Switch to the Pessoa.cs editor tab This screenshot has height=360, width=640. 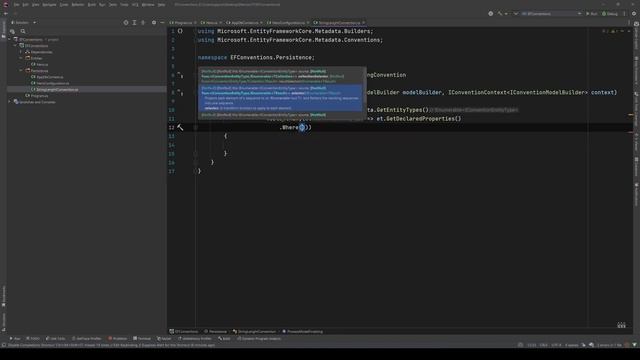pyautogui.click(x=209, y=23)
